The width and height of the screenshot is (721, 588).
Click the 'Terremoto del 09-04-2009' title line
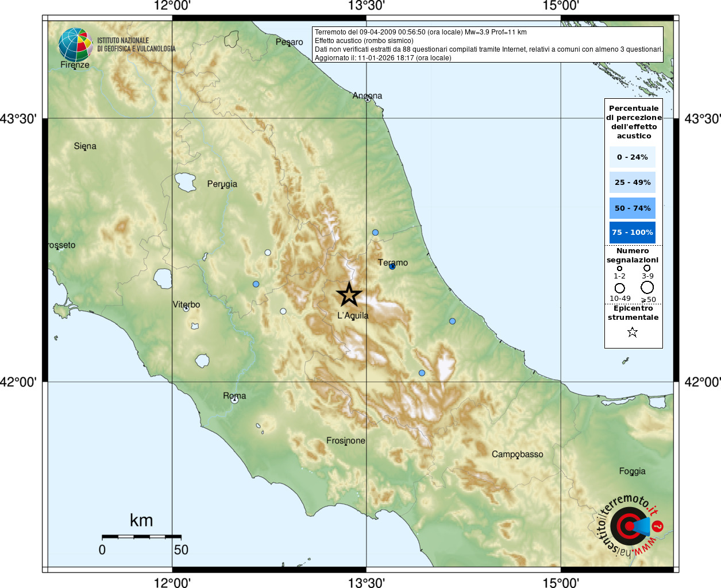point(421,32)
